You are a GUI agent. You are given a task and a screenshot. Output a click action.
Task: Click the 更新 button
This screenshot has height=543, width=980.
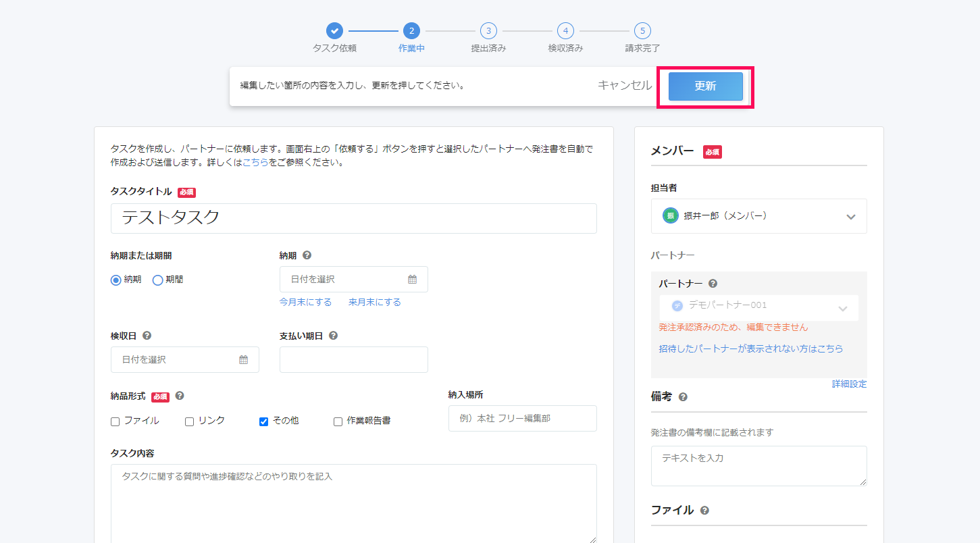coord(706,86)
